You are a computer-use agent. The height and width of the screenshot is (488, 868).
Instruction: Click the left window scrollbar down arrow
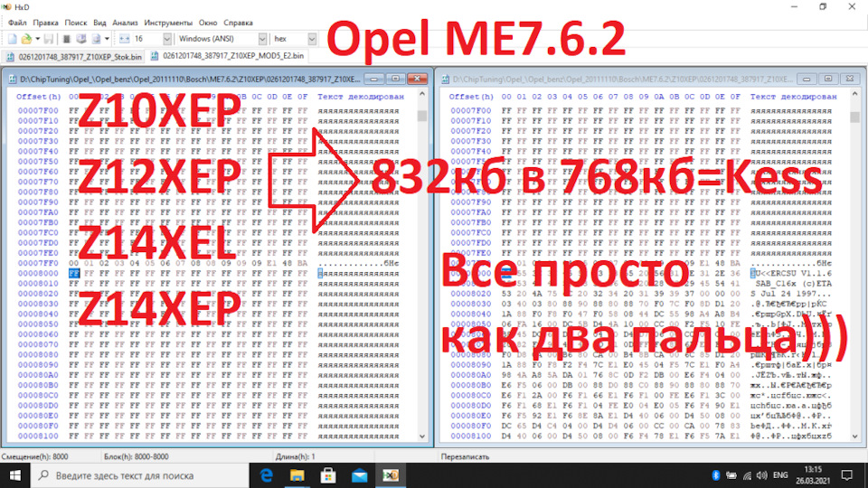tap(422, 436)
